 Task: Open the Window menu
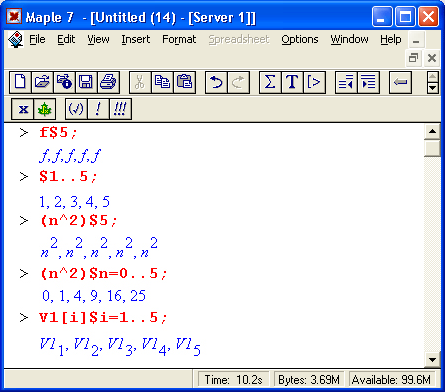[x=349, y=39]
